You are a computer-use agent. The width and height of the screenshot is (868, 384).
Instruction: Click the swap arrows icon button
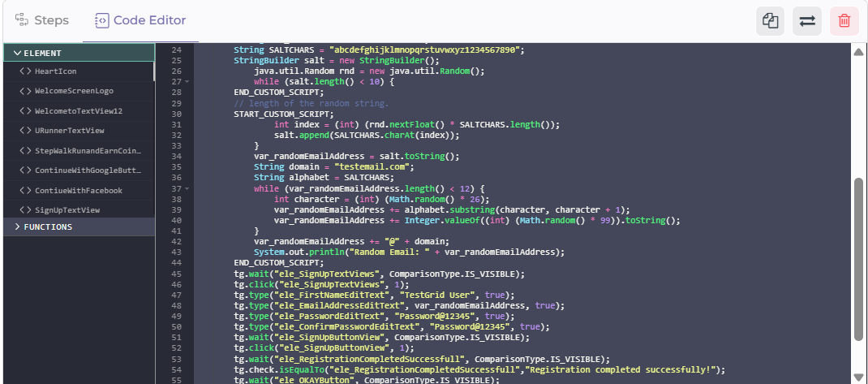(x=807, y=21)
